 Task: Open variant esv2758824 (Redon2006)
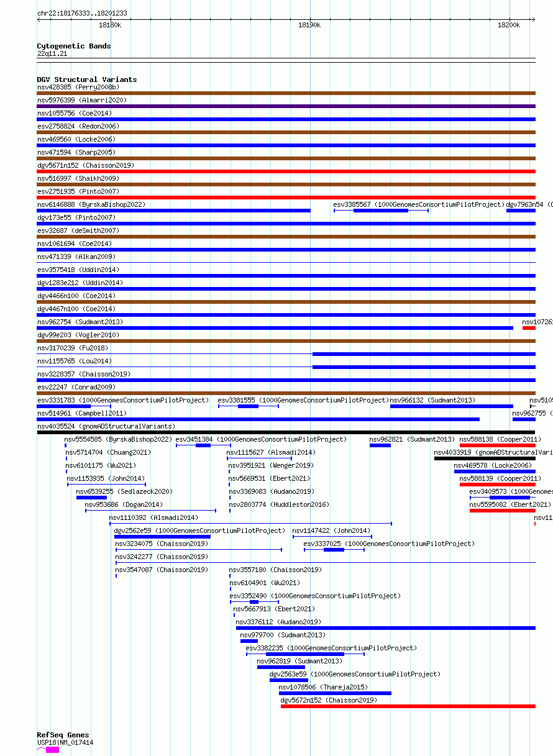click(78, 126)
